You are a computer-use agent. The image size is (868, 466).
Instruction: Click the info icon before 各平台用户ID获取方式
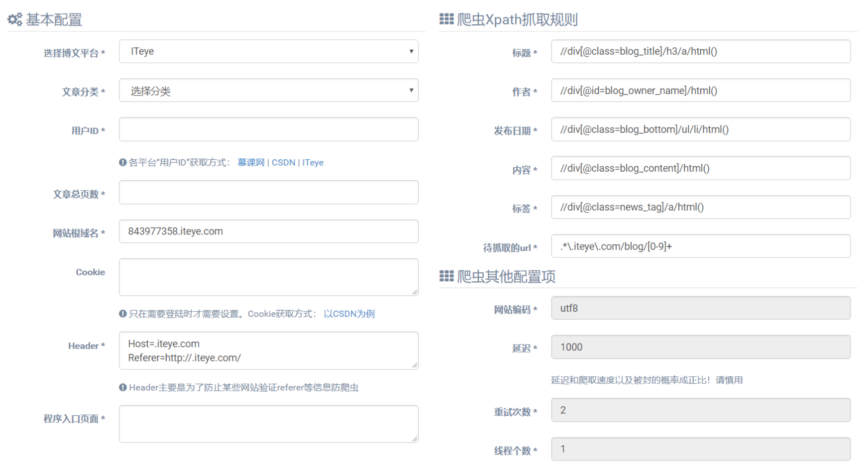122,162
